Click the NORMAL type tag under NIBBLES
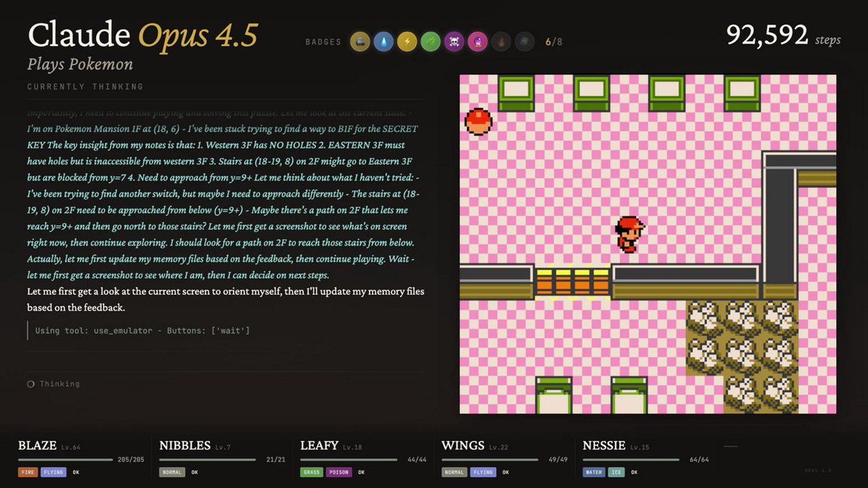 tap(172, 472)
